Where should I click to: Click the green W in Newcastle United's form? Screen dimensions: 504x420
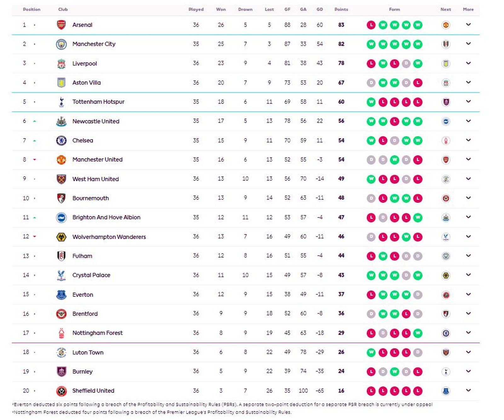coord(371,121)
